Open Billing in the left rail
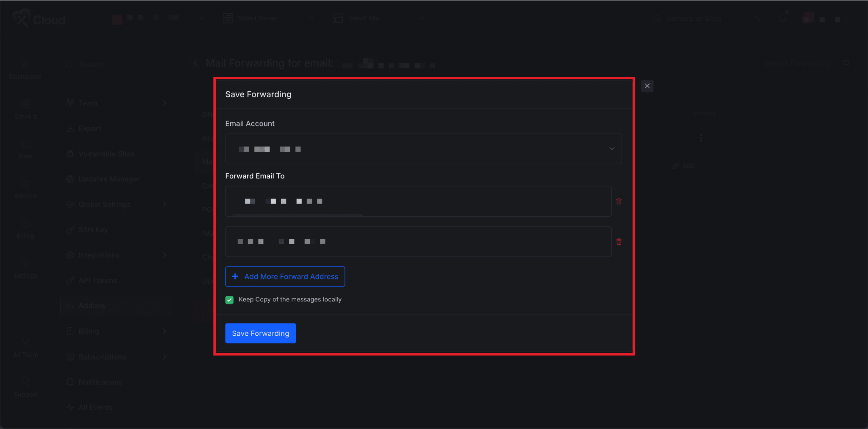 (x=25, y=229)
